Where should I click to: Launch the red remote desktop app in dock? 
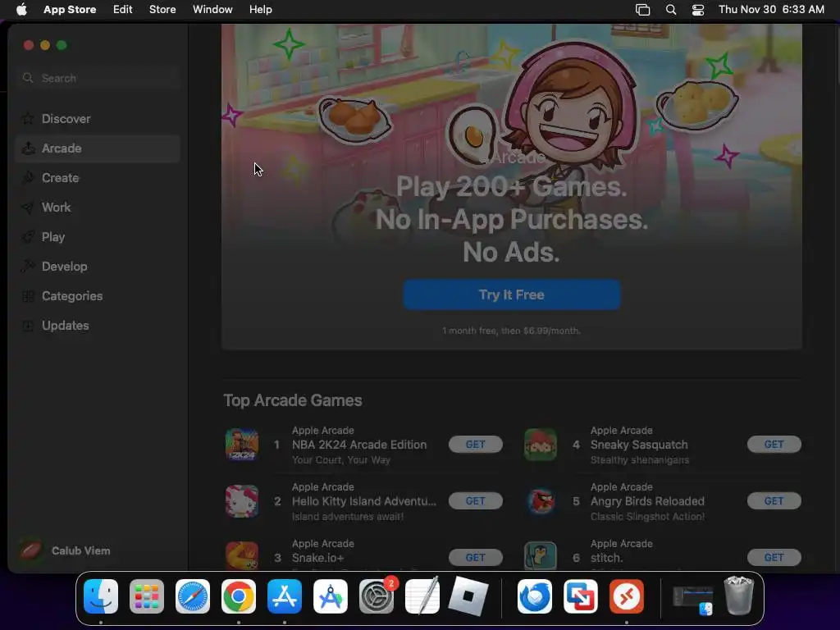tap(627, 596)
